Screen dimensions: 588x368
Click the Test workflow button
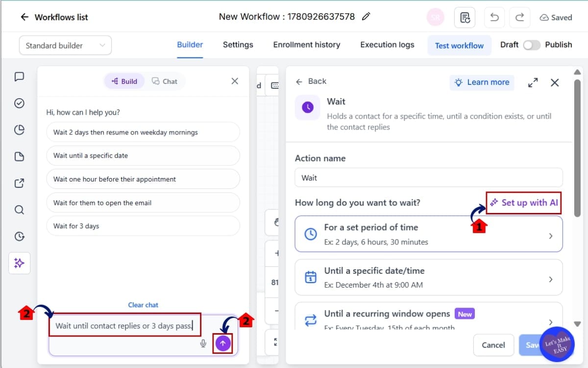coord(459,45)
